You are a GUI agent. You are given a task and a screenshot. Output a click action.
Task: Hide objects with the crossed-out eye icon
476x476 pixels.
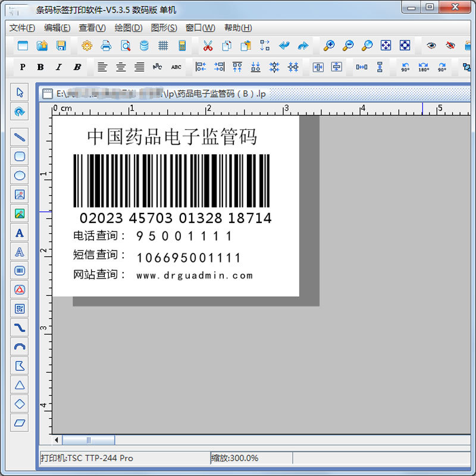tap(450, 46)
